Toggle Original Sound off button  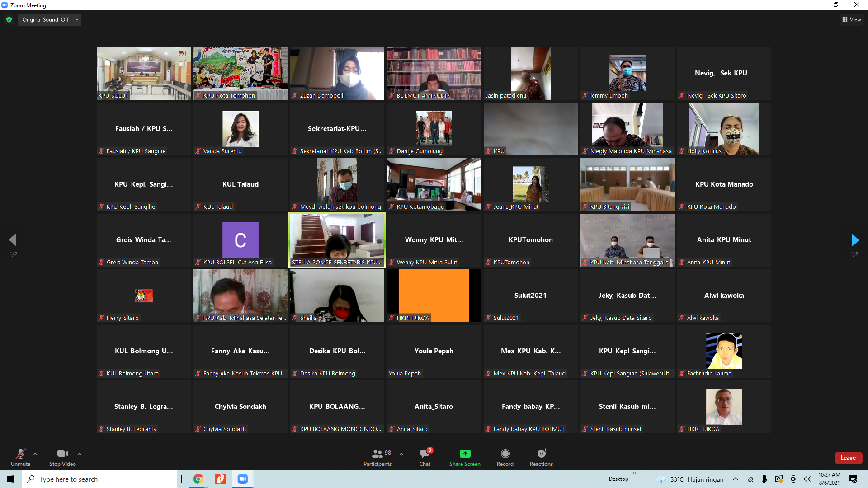tap(45, 19)
